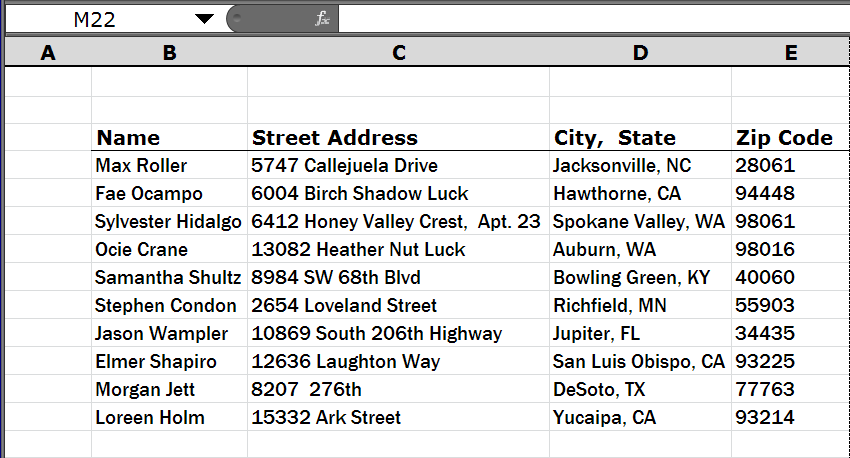The width and height of the screenshot is (850, 458).
Task: Click the cell Stephen Condon
Action: 170,305
